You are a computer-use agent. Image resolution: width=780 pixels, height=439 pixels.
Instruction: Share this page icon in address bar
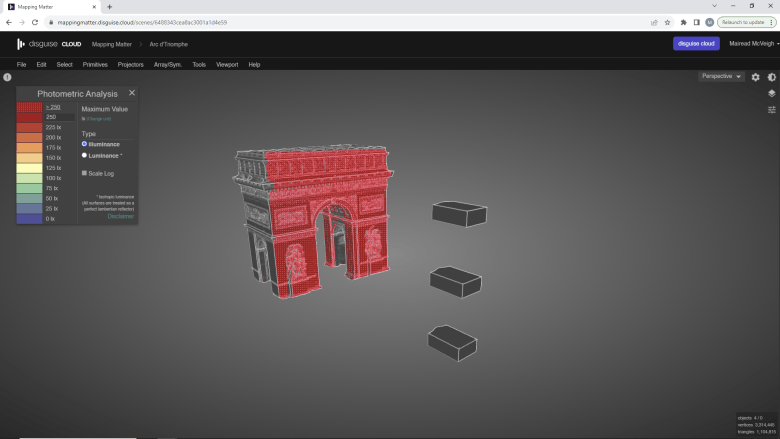654,22
